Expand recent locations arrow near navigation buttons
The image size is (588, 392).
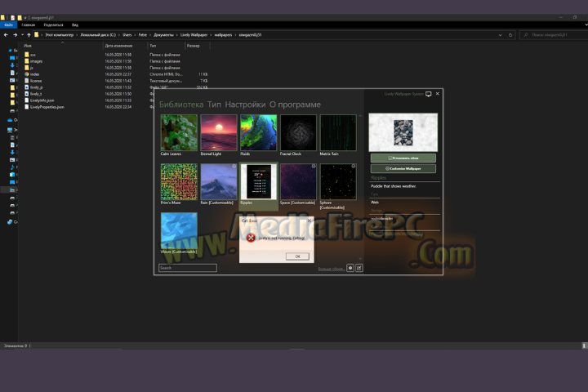[23, 35]
